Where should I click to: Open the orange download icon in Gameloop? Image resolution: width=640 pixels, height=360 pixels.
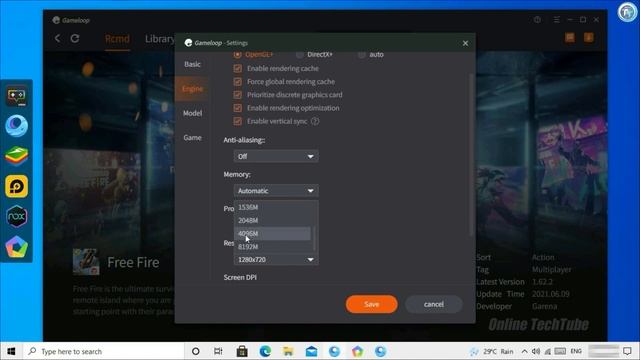589,38
